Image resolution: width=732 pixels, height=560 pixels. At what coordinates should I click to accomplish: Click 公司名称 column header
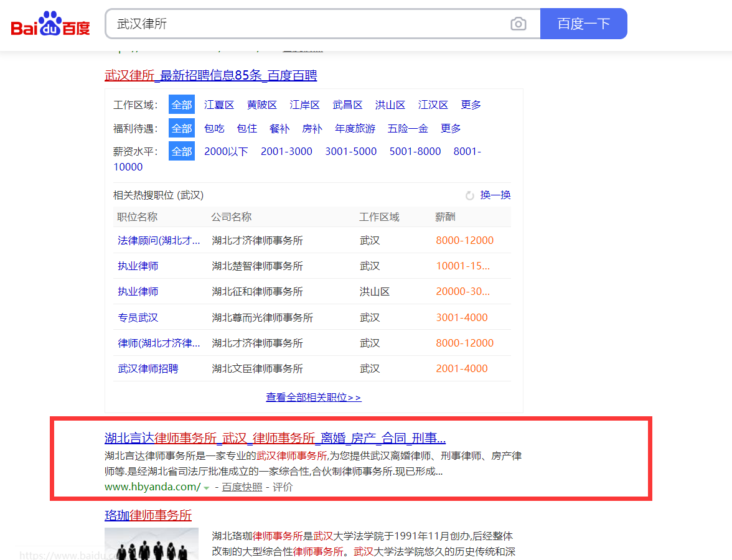pos(231,217)
